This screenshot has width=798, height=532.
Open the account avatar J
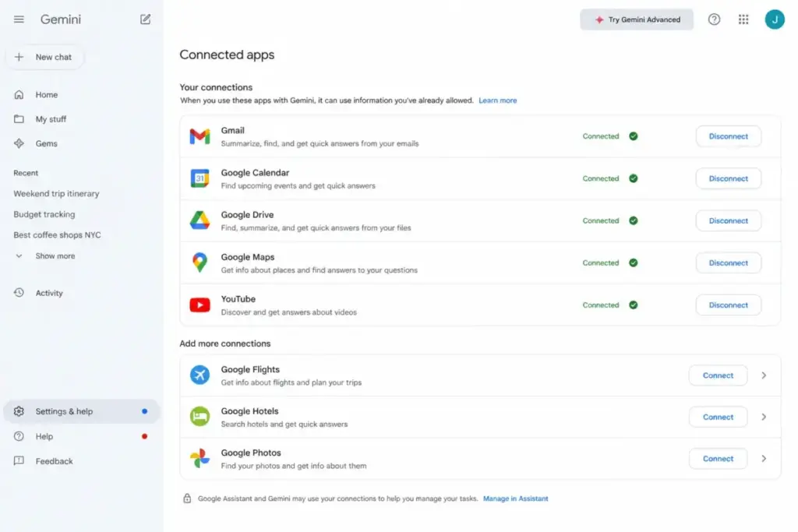tap(775, 19)
